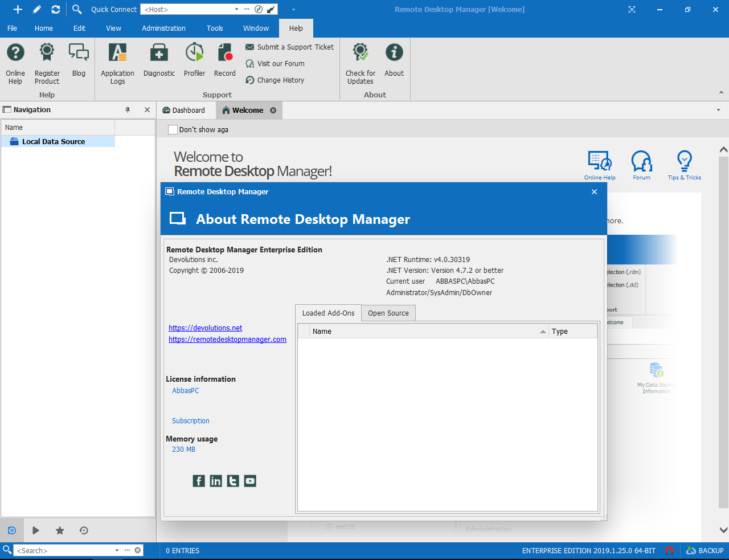
Task: Click BACKUP in status bar
Action: click(705, 551)
